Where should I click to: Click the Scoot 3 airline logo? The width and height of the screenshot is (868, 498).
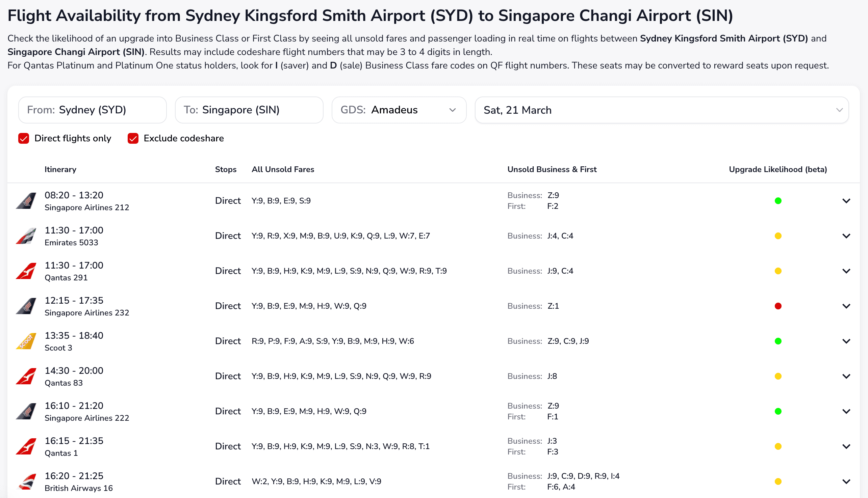(x=25, y=341)
